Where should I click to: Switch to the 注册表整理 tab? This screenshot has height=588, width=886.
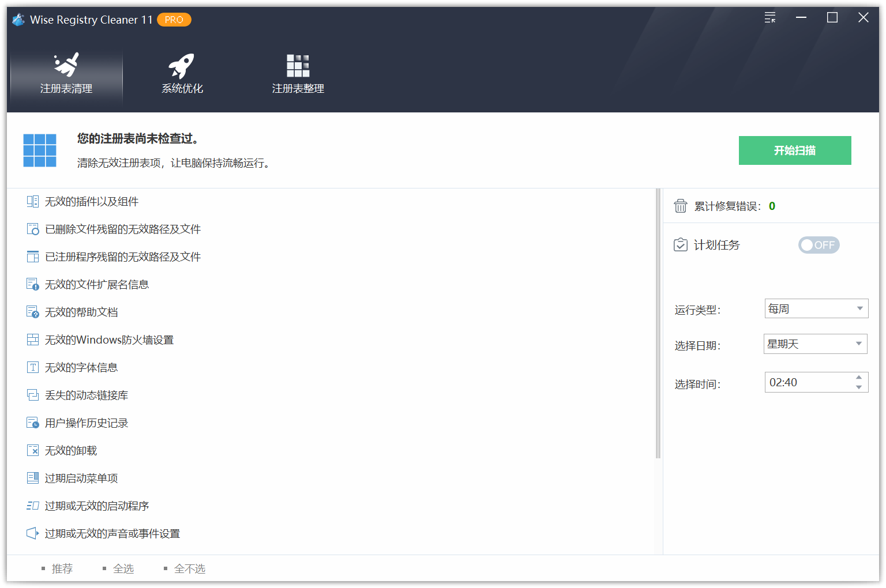point(298,74)
